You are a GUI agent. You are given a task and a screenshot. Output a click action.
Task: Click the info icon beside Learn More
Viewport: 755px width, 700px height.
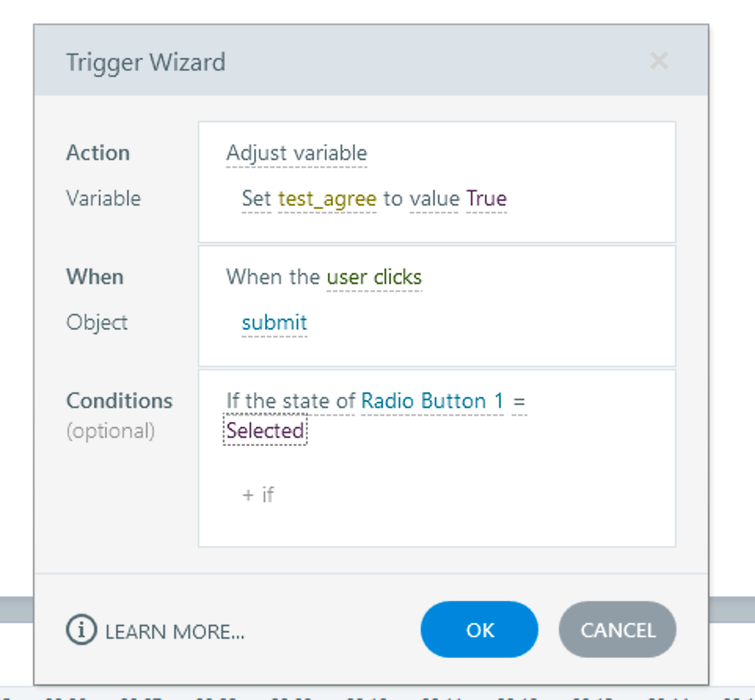81,630
